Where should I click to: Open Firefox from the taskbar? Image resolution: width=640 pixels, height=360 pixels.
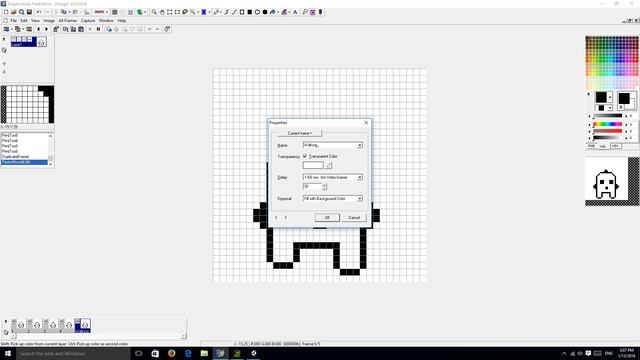[x=171, y=353]
